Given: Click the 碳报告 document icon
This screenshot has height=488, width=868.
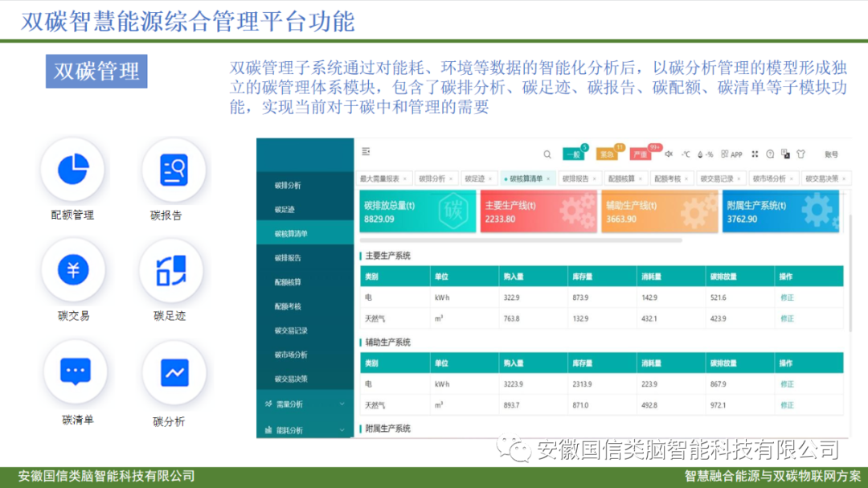Looking at the screenshot, I should point(174,170).
